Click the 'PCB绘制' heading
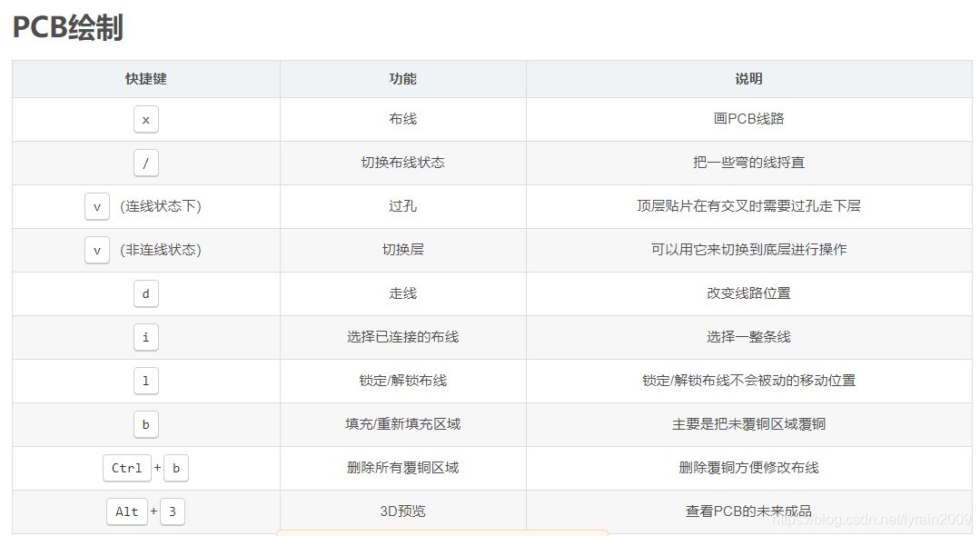 click(x=67, y=27)
